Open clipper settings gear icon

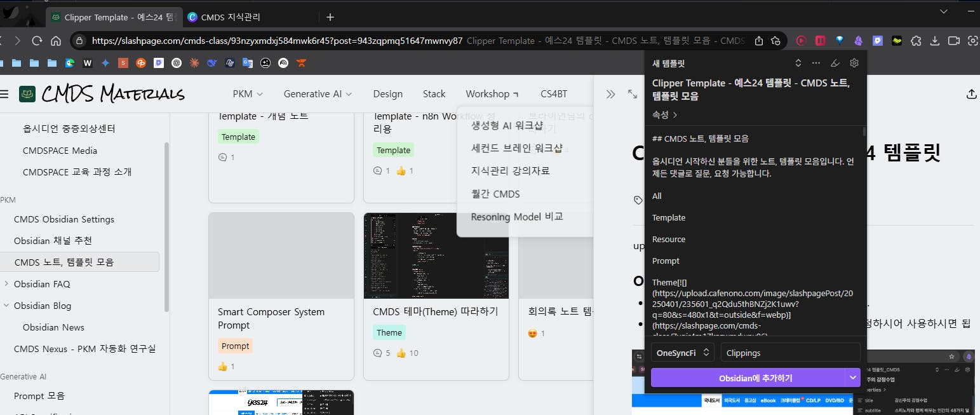(x=854, y=63)
